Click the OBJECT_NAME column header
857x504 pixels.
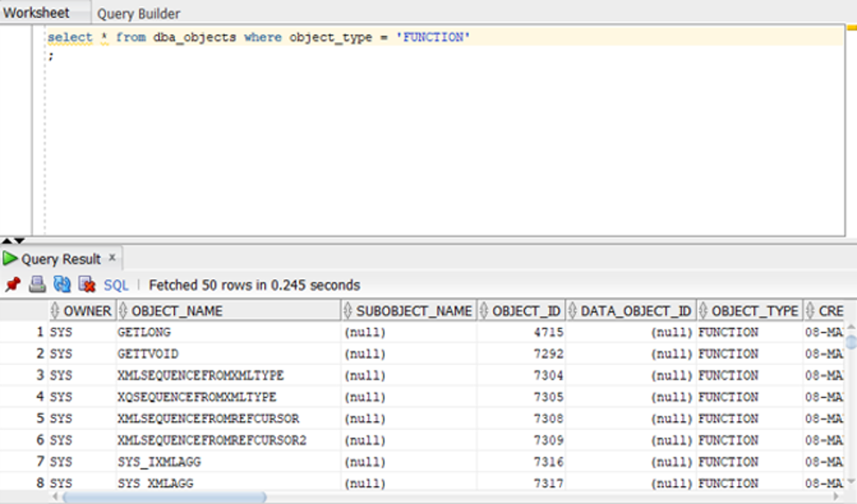(x=177, y=310)
